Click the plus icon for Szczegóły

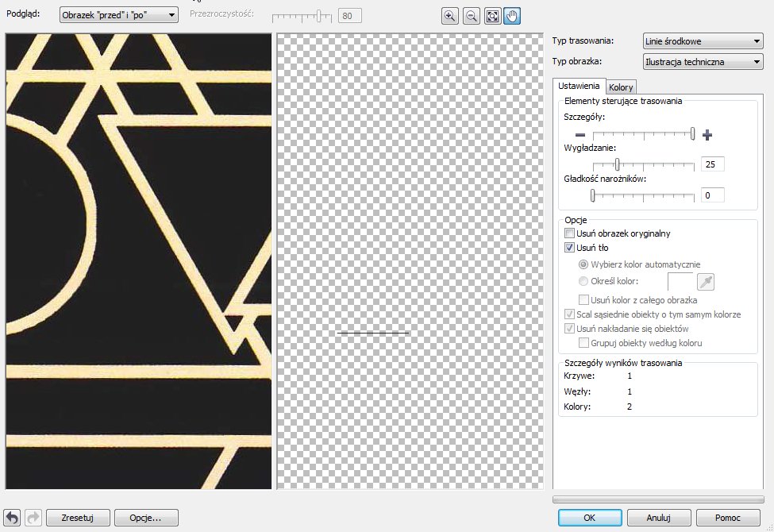click(x=707, y=135)
